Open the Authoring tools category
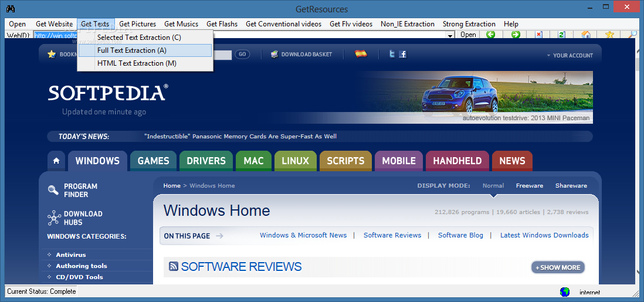The image size is (644, 302). [x=82, y=266]
